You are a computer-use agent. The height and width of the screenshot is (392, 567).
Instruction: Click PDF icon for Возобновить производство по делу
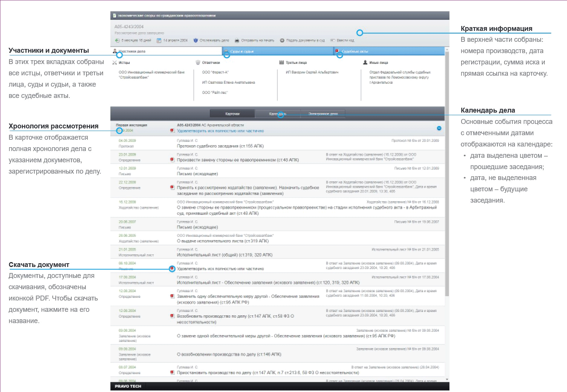172,316
